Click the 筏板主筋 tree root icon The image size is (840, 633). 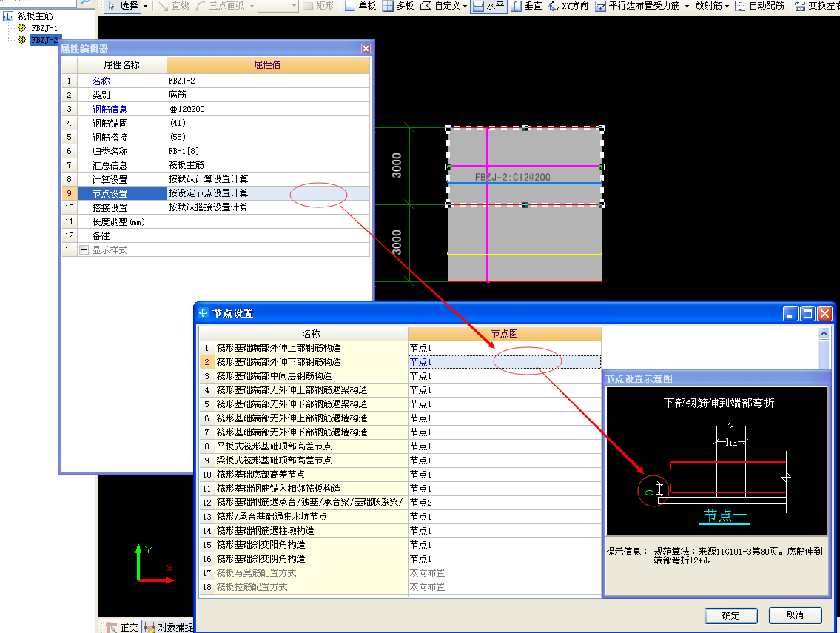click(x=8, y=16)
